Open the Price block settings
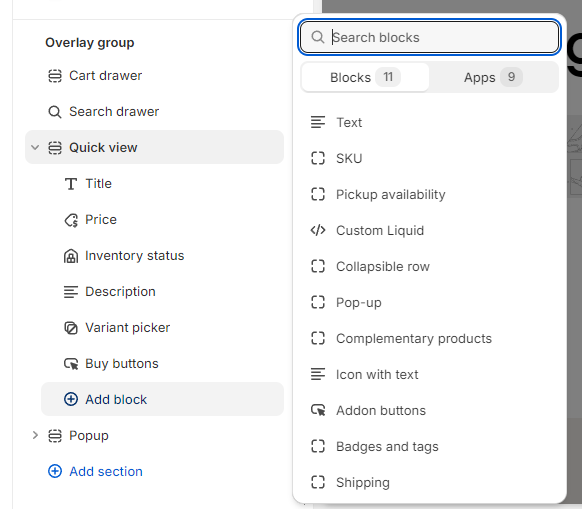This screenshot has width=582, height=509. tap(163, 220)
